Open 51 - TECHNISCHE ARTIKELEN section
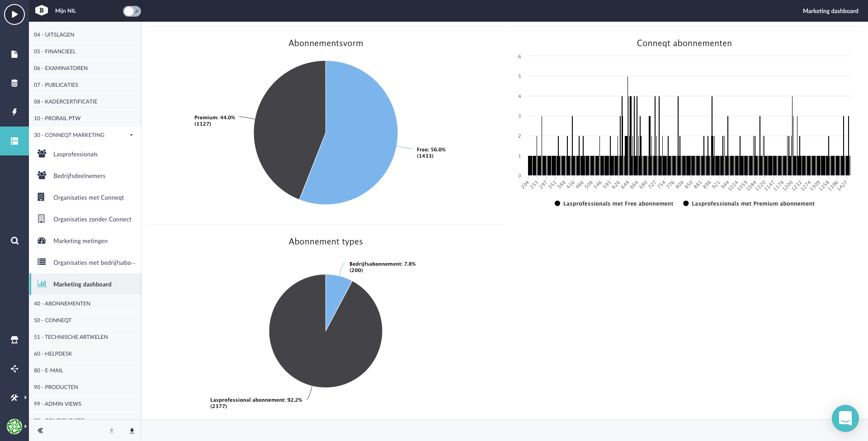 point(85,337)
